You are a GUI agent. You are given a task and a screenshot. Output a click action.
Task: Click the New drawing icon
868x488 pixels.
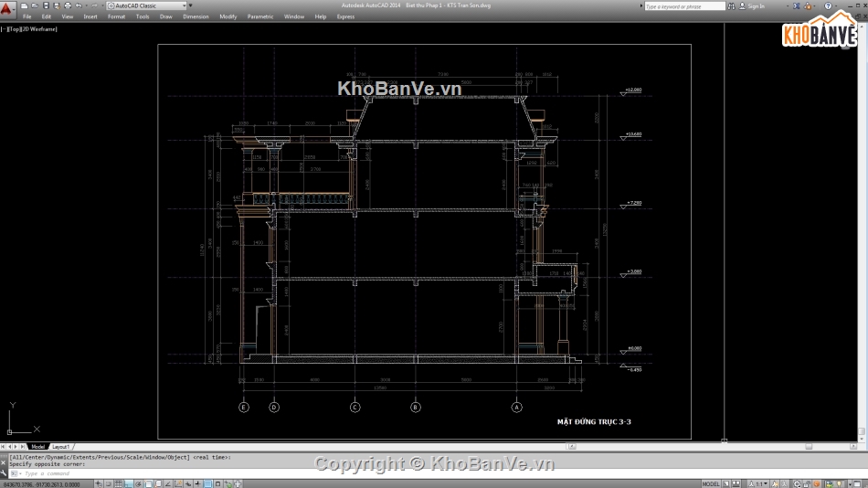(24, 5)
